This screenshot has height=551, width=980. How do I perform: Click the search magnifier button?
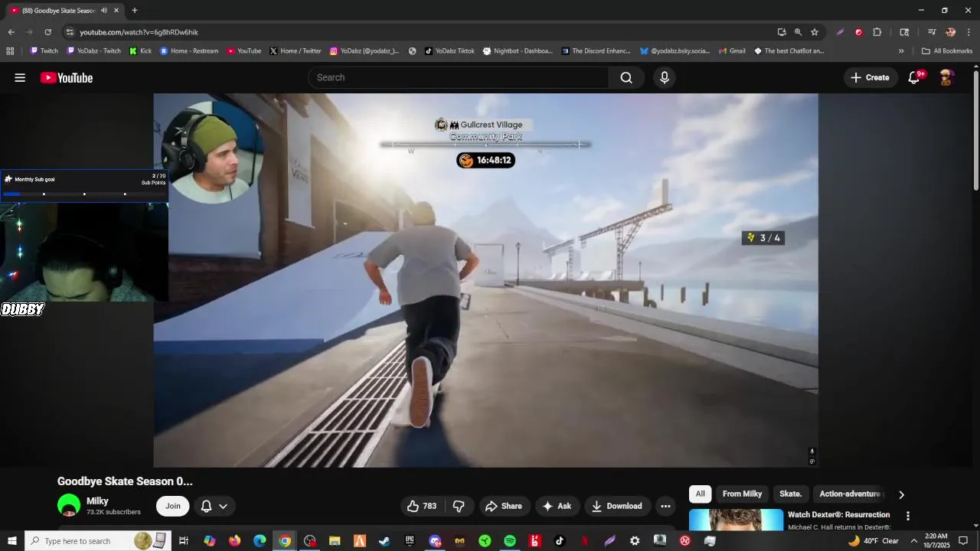point(626,77)
